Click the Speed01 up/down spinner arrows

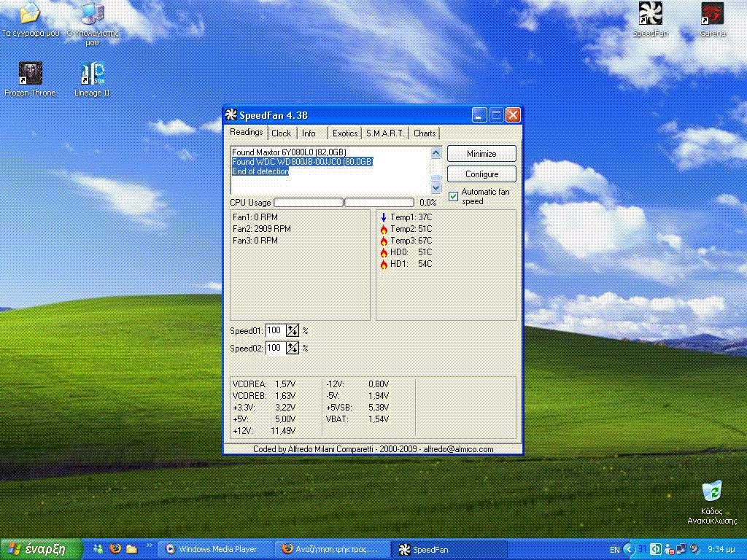pyautogui.click(x=292, y=330)
